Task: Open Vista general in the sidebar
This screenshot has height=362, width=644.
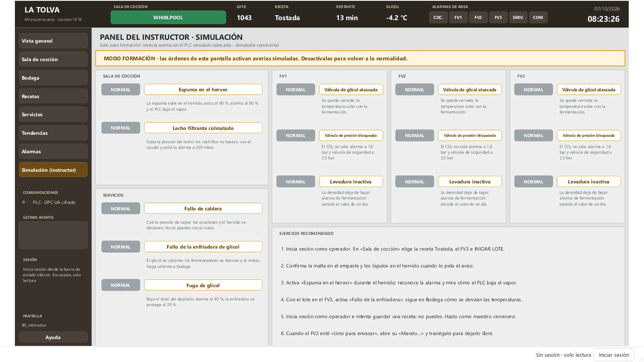Action: tap(53, 41)
